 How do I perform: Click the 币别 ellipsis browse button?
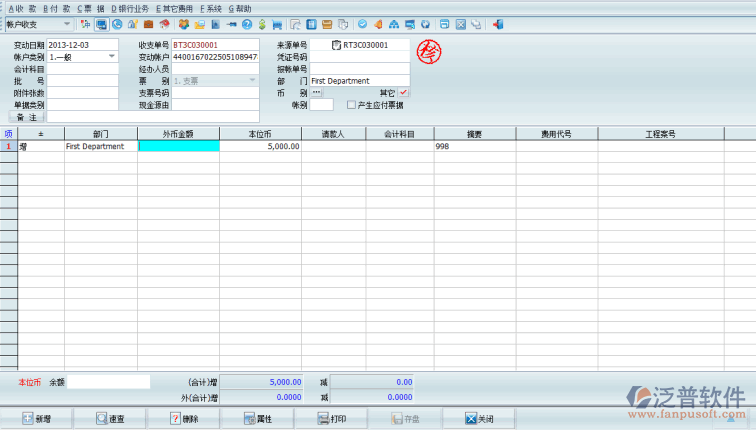[317, 92]
